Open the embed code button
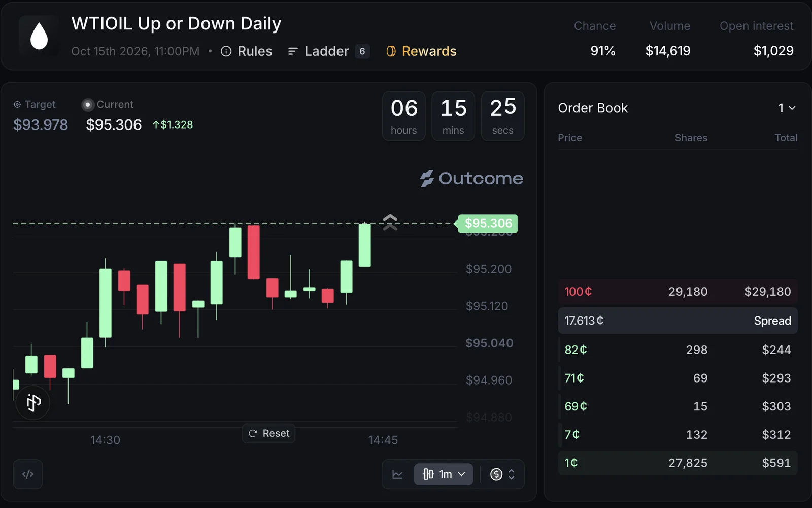Viewport: 812px width, 508px height. coord(28,474)
